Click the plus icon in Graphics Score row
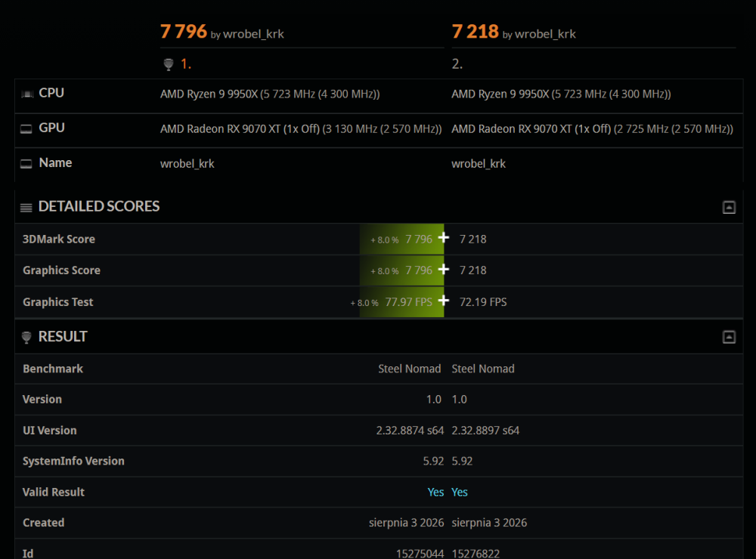The image size is (756, 559). (444, 269)
